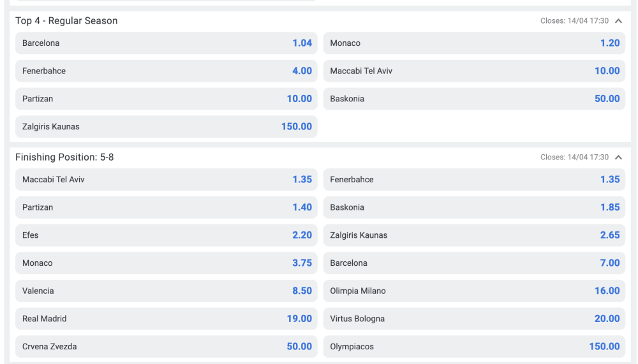Collapse the Top 4 - Regular Season market

tap(618, 21)
